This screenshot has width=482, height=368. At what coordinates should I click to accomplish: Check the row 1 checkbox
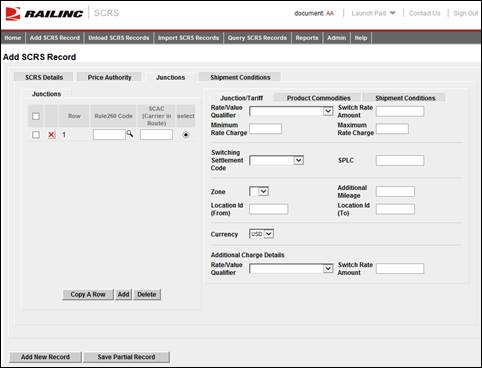tap(36, 135)
